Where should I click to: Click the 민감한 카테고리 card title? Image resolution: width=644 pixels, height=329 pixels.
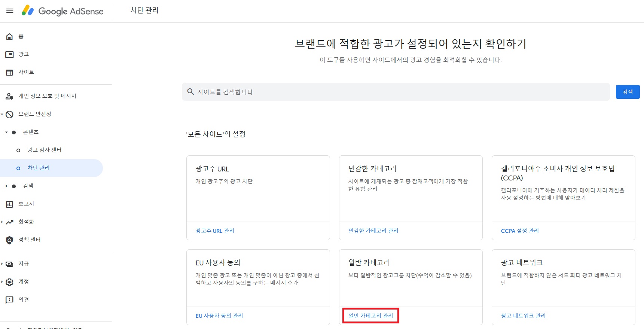click(x=372, y=169)
